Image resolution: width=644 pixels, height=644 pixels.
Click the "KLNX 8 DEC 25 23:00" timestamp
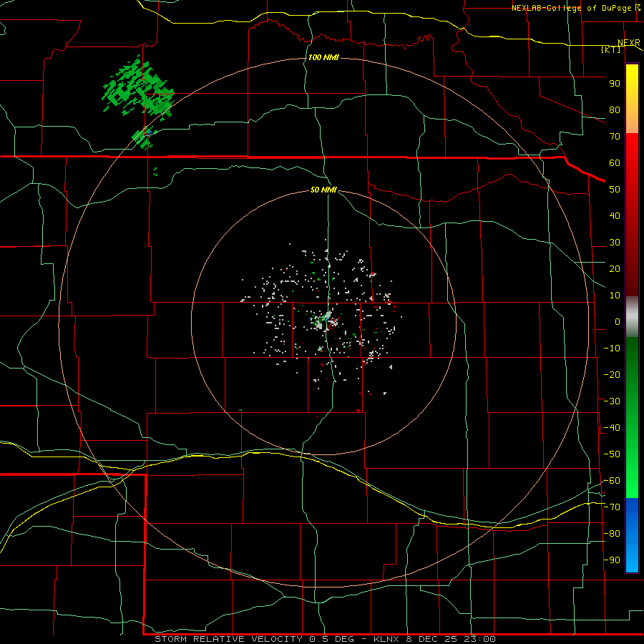pyautogui.click(x=434, y=639)
